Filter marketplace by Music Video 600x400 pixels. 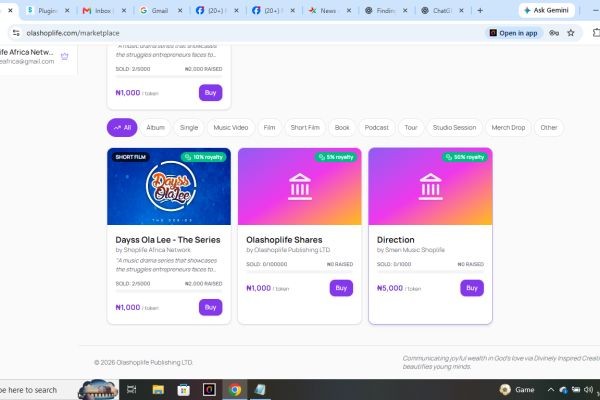coord(231,127)
